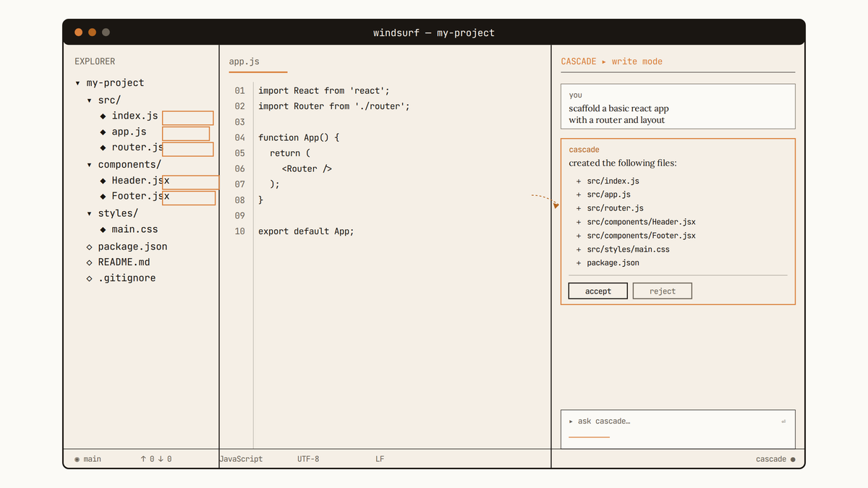Click the diamond icon beside main.css

point(103,229)
